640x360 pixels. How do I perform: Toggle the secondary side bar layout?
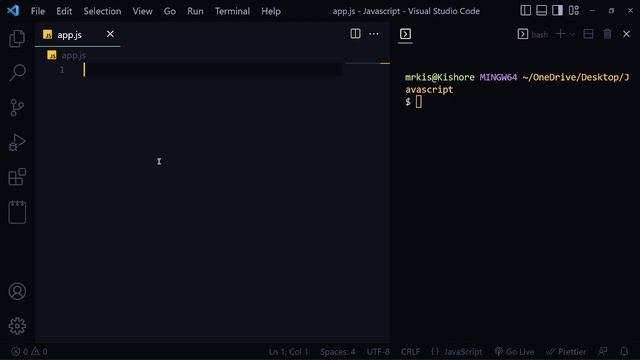[558, 10]
